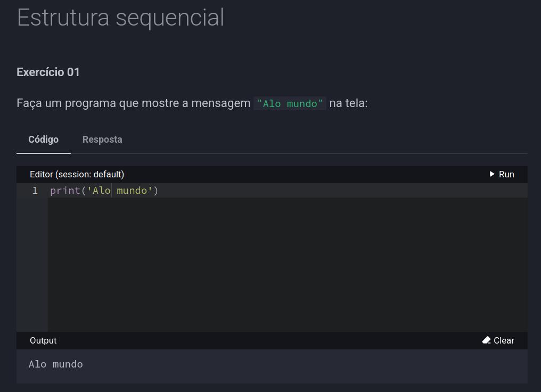Viewport: 541px width, 392px height.
Task: Click the Clear eraser icon
Action: pyautogui.click(x=487, y=340)
